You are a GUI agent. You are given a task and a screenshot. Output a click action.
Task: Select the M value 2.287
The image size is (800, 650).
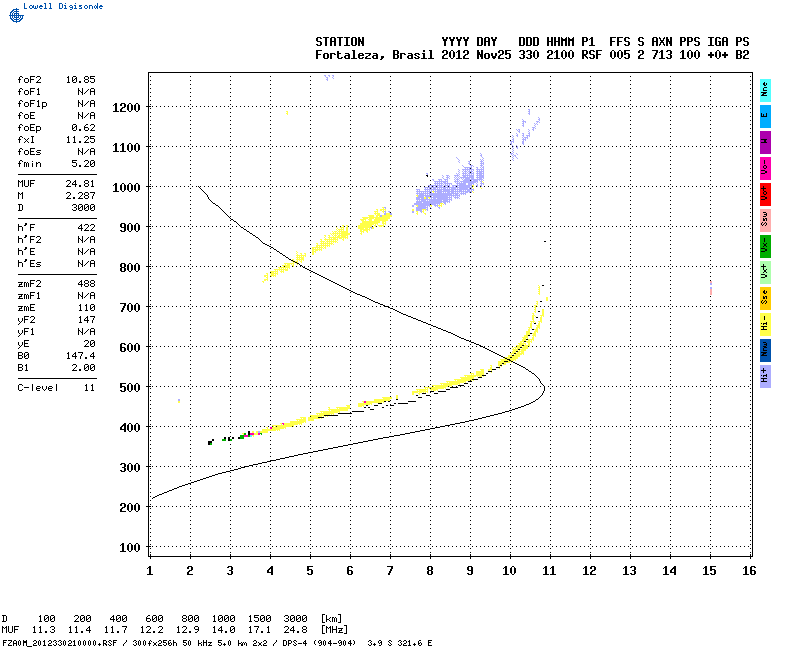click(80, 196)
